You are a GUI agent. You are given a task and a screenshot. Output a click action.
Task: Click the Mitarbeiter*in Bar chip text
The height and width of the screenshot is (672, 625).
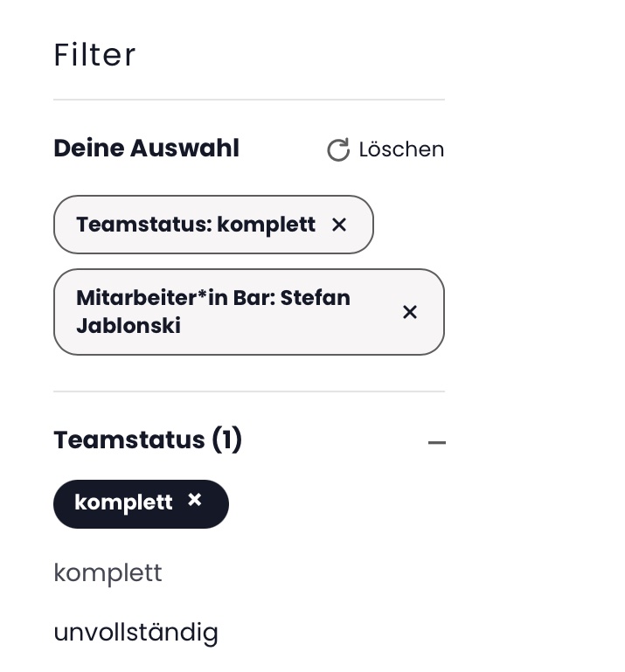[x=213, y=312]
